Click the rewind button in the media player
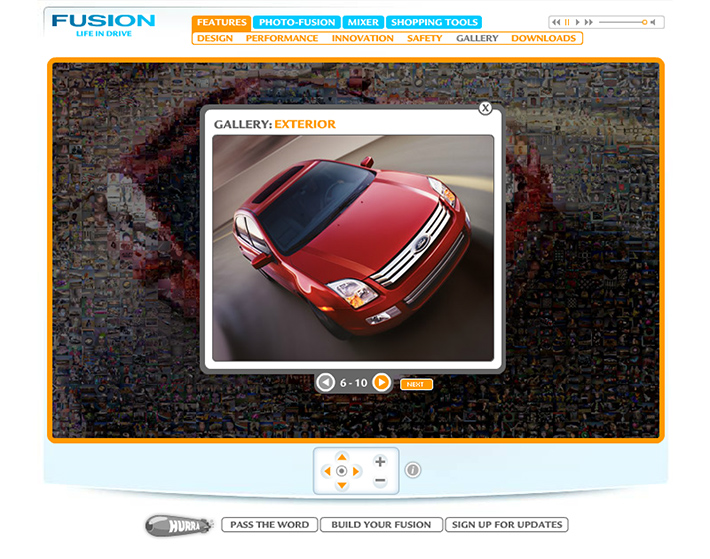 556,22
